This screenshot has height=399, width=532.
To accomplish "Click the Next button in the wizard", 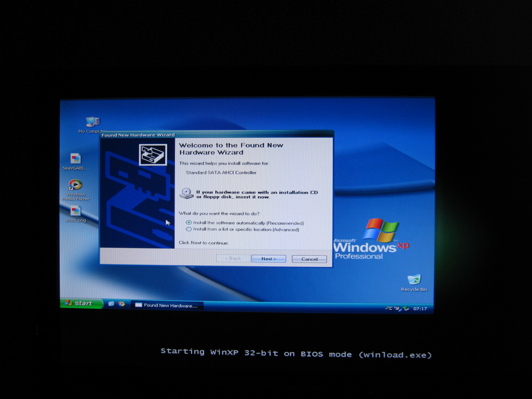I will [269, 259].
